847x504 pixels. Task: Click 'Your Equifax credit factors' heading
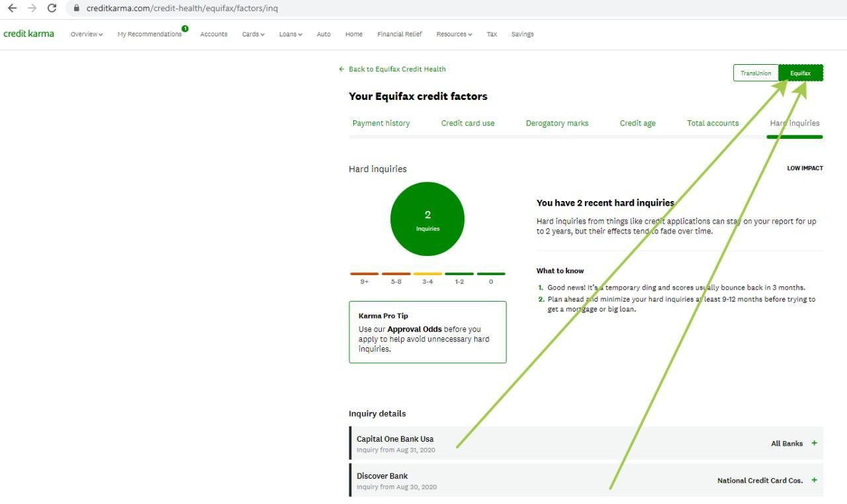click(x=418, y=97)
